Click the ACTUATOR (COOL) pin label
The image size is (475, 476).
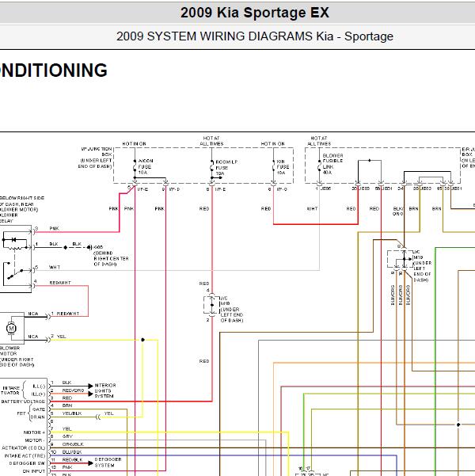pyautogui.click(x=24, y=448)
